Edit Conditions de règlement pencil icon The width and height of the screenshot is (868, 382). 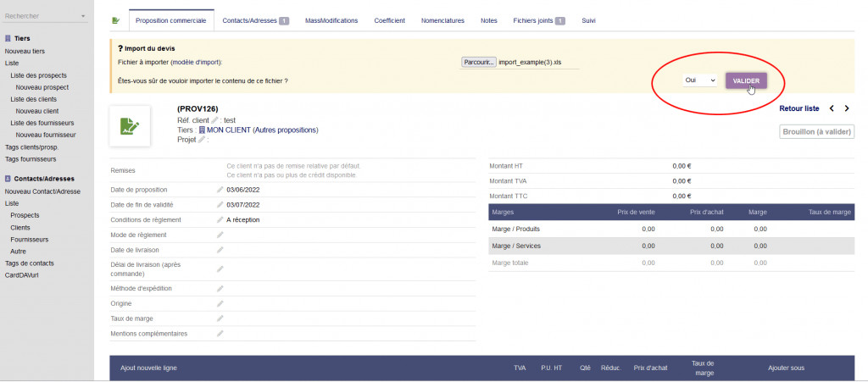pyautogui.click(x=220, y=219)
